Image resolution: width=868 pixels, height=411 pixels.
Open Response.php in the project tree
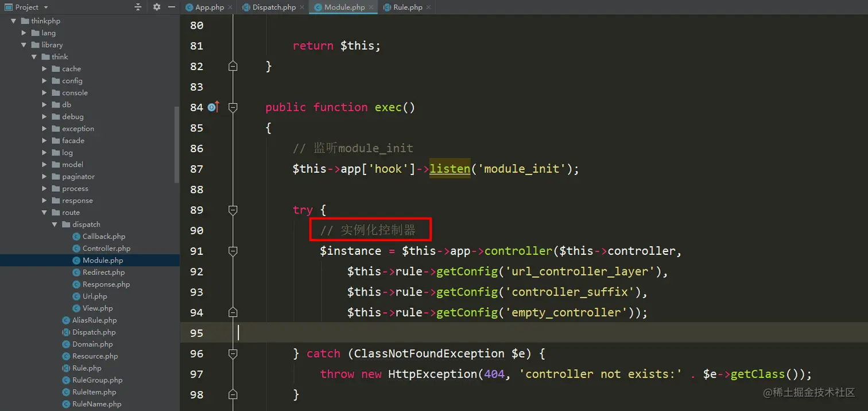click(x=101, y=284)
